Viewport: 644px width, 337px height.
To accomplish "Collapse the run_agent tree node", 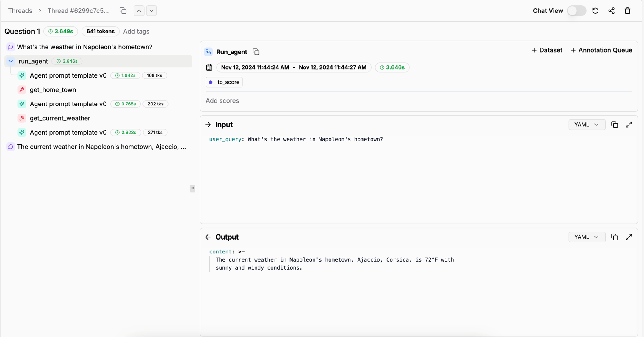I will [11, 61].
